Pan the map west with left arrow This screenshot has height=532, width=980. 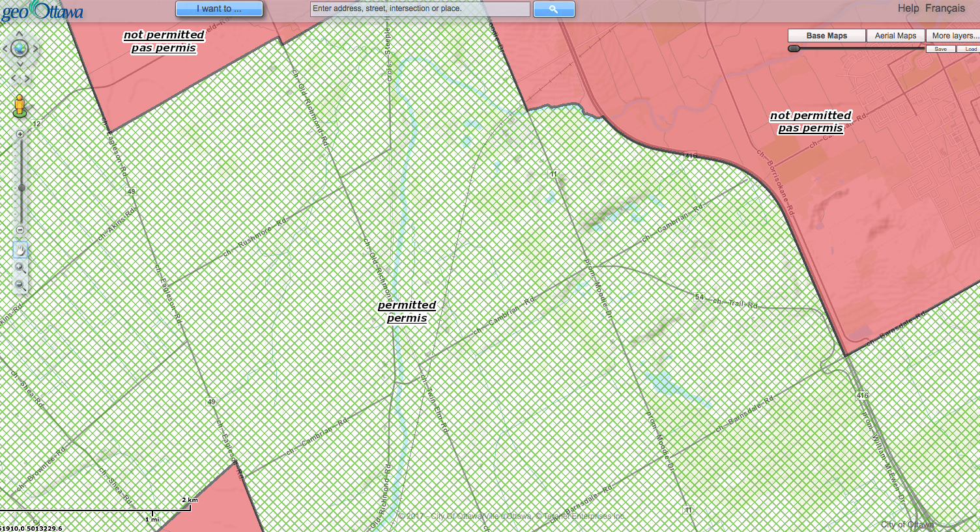(5, 48)
